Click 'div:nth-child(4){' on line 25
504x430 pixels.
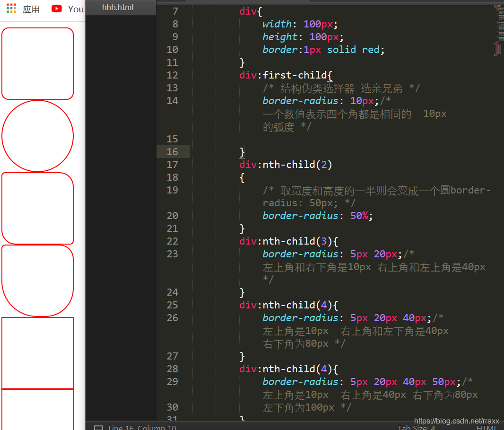[x=289, y=305]
